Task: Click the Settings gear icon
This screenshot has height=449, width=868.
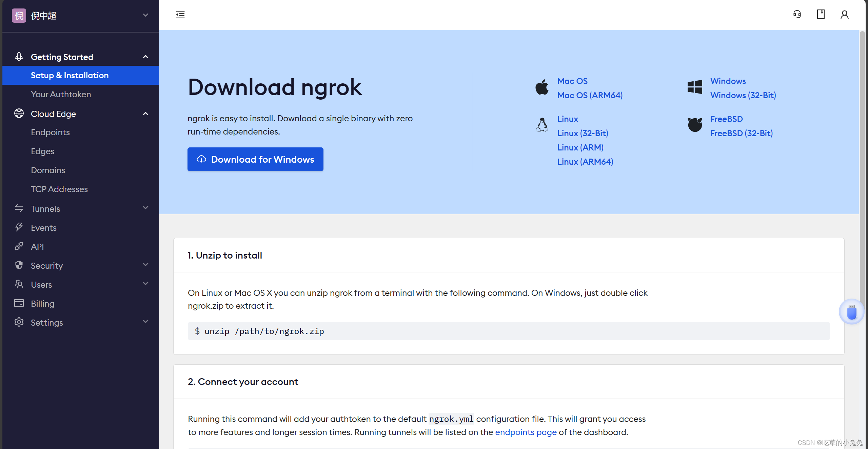Action: click(x=19, y=322)
